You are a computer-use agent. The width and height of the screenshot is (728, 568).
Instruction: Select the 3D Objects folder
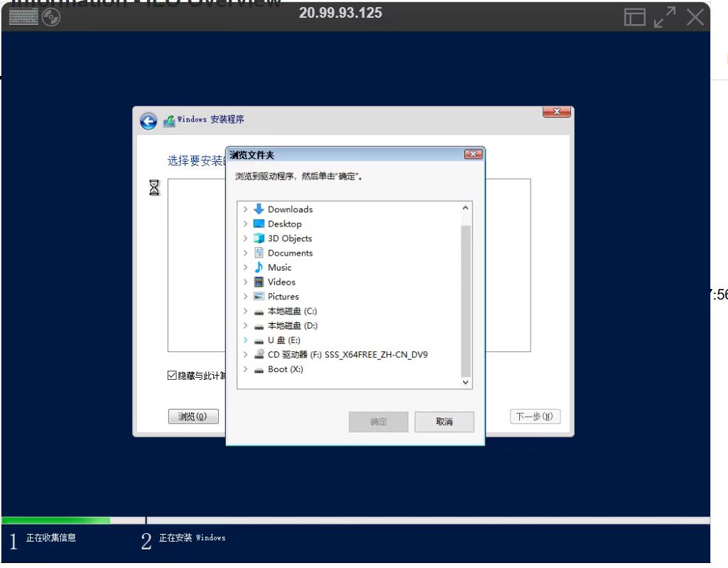click(x=290, y=238)
